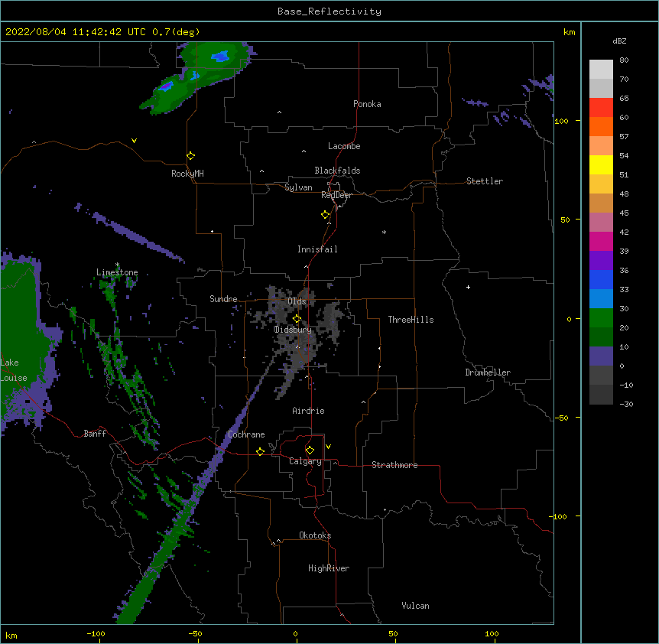Click the dBZ legend heading

619,41
